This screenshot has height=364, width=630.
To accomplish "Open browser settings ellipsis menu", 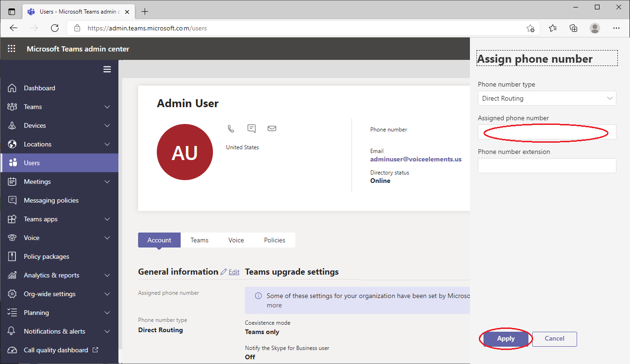I will click(616, 28).
